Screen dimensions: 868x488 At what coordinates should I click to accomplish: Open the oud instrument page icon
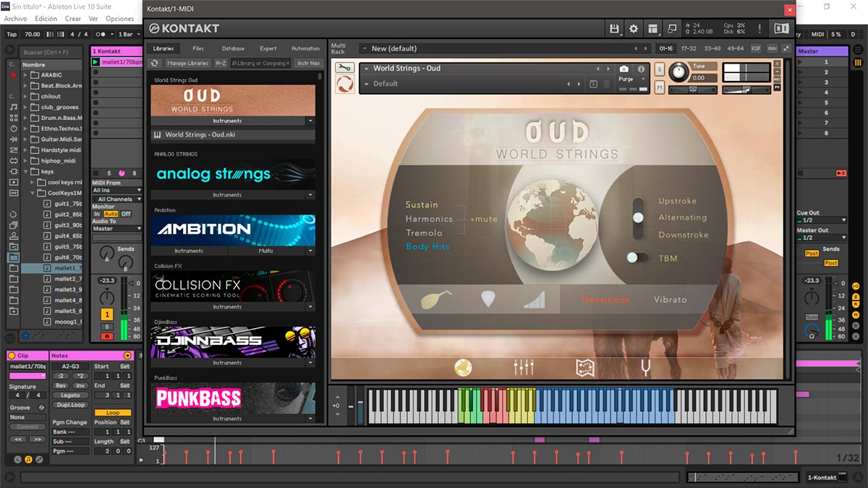pos(435,299)
